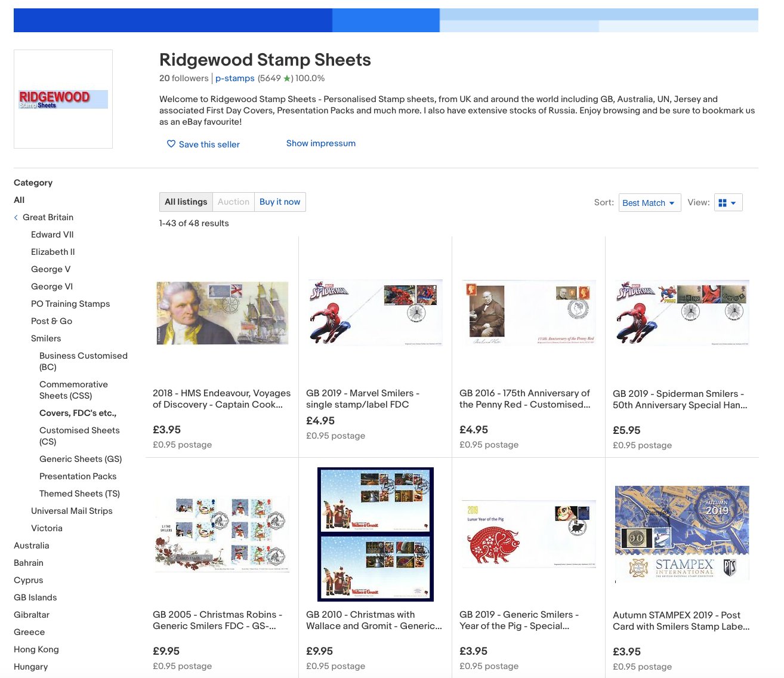784x678 pixels.
Task: Select the All category
Action: 19,200
